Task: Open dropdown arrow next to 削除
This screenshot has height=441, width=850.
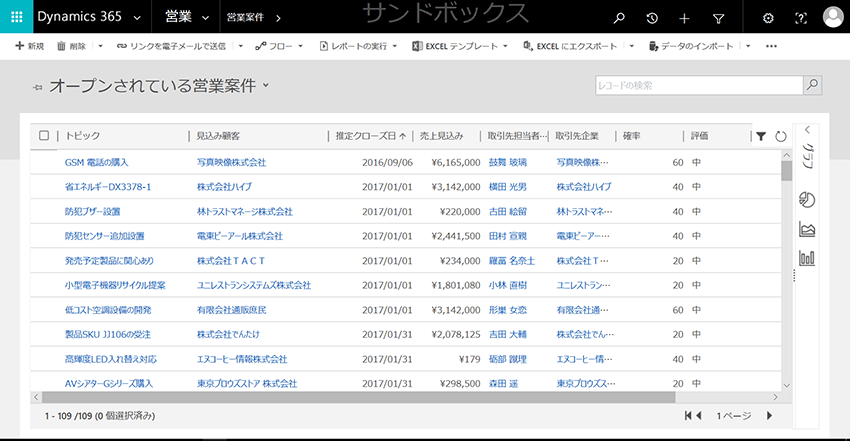Action: pyautogui.click(x=100, y=46)
